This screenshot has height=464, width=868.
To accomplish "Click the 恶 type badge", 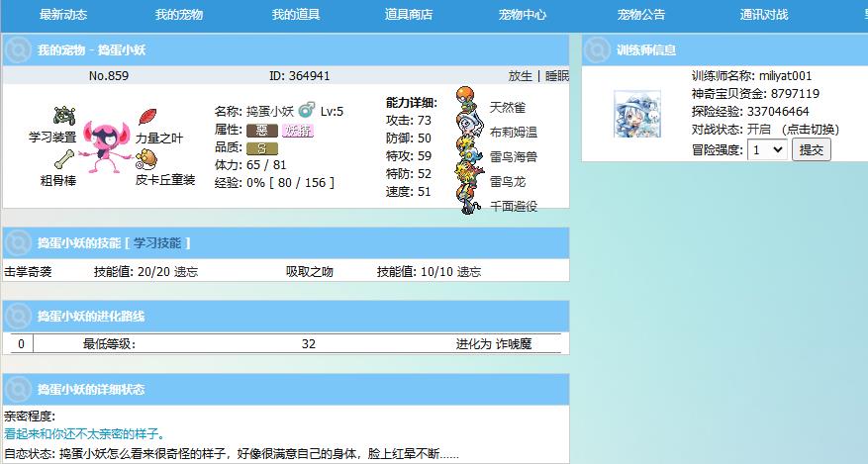I will [x=262, y=131].
